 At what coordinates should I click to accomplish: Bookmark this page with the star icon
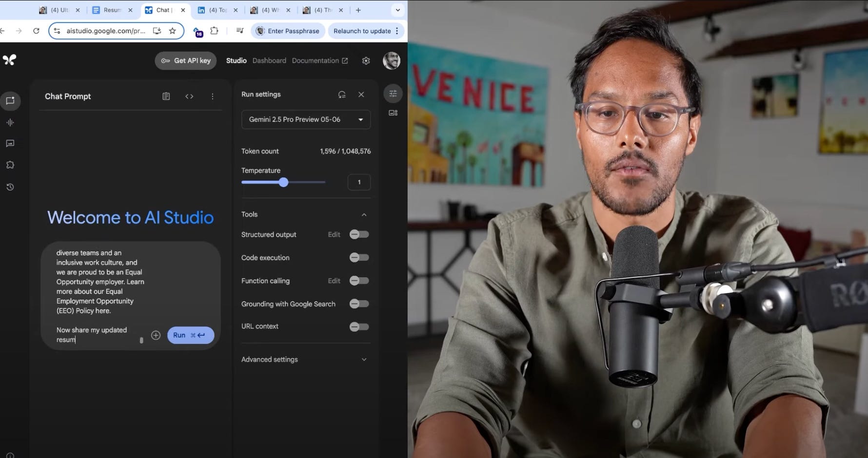(172, 31)
